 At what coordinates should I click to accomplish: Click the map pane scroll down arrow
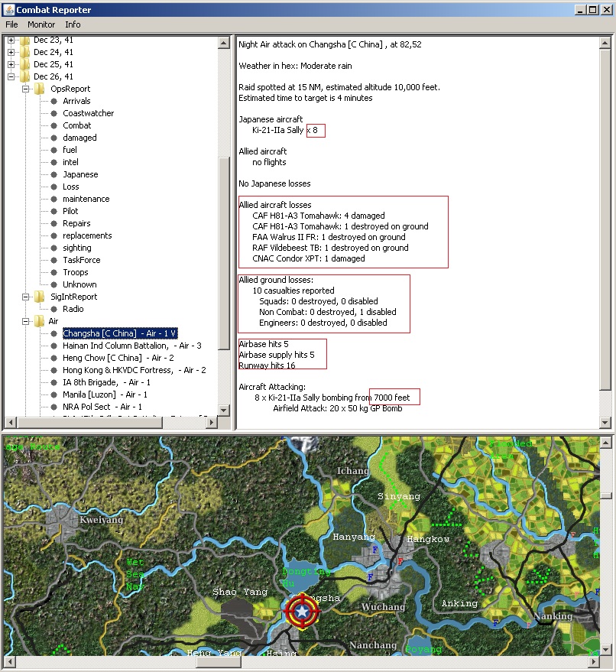[x=606, y=649]
